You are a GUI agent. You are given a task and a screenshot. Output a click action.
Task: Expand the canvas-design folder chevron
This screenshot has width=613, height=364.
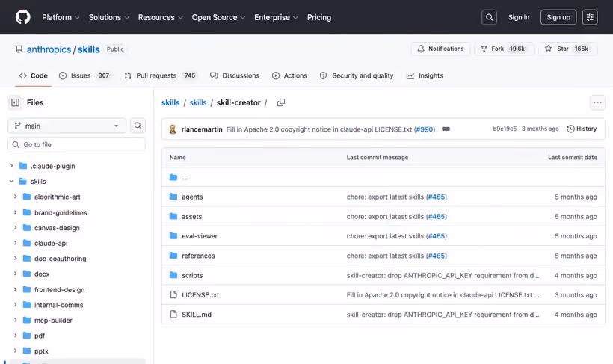click(15, 227)
